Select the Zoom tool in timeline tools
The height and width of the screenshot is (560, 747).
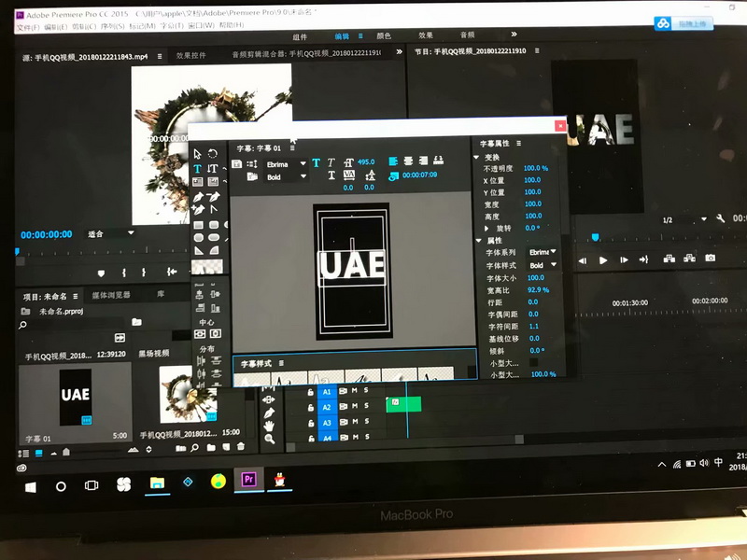[x=269, y=439]
